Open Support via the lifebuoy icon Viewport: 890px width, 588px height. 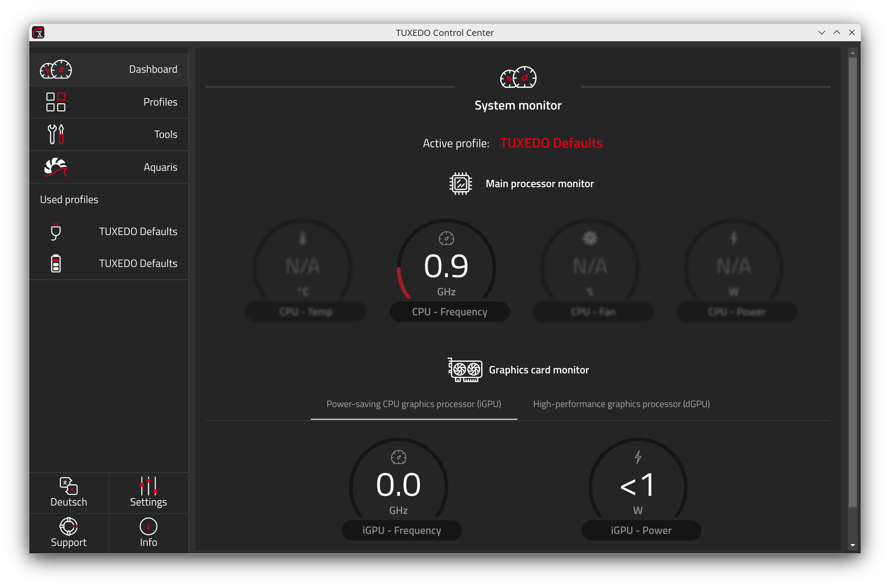[x=69, y=526]
